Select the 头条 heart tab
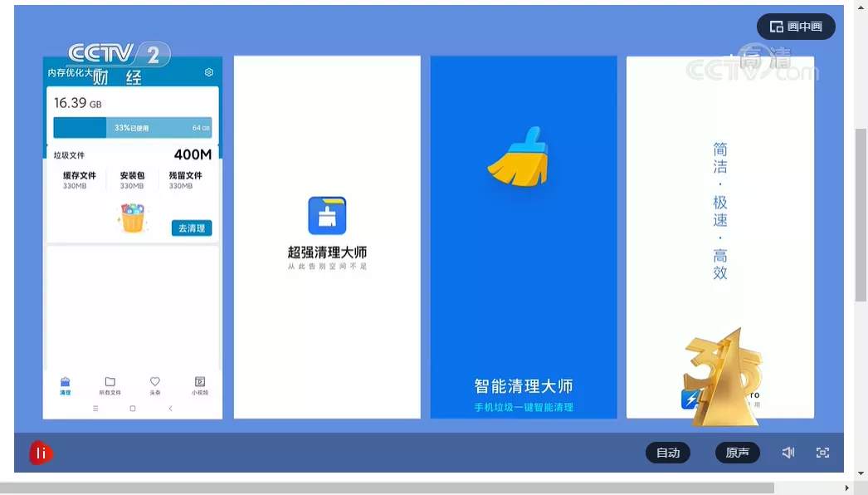This screenshot has height=495, width=868. (155, 386)
